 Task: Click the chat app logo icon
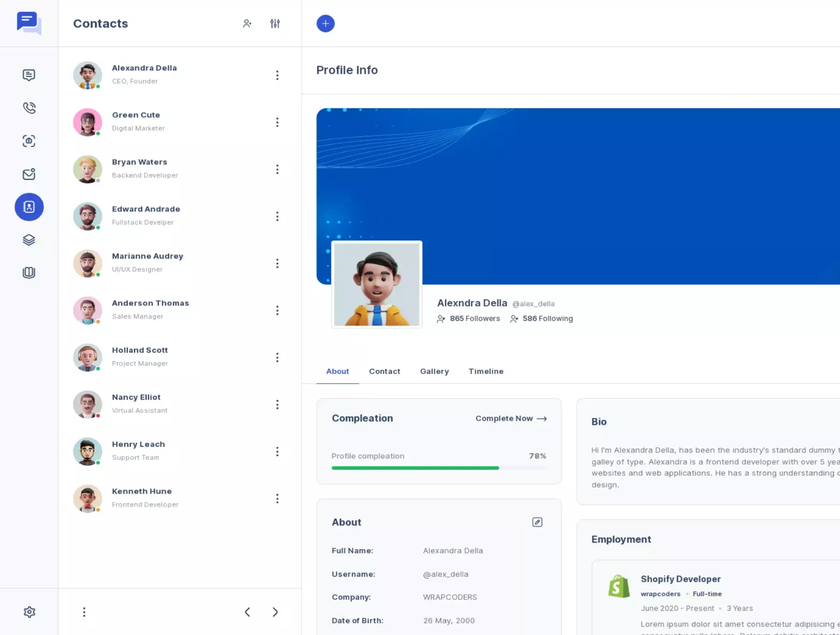point(29,23)
